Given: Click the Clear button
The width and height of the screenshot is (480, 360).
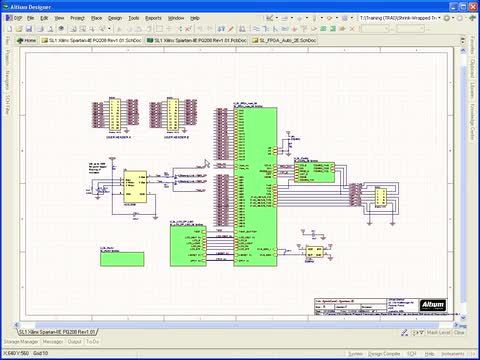Looking at the screenshot, I should 459,332.
